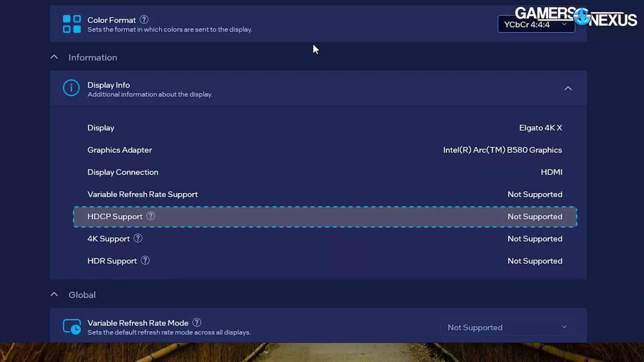Open the Not Supported refresh rate dropdown

[x=508, y=327]
